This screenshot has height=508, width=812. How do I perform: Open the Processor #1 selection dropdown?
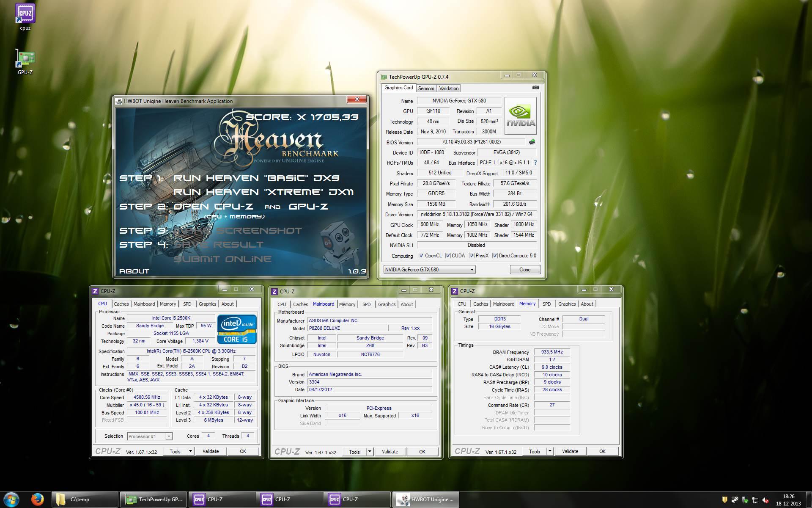[x=150, y=436]
